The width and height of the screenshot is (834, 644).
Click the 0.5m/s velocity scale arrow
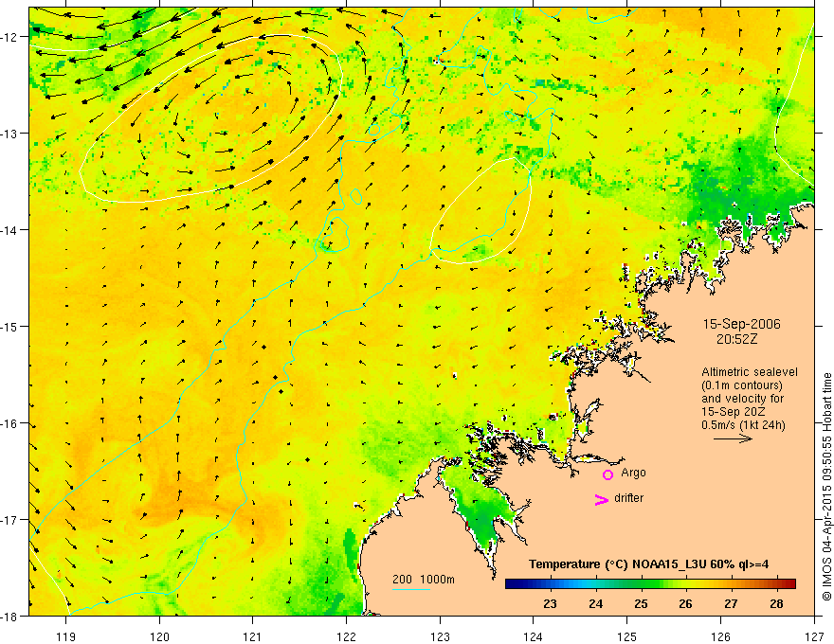coord(733,438)
